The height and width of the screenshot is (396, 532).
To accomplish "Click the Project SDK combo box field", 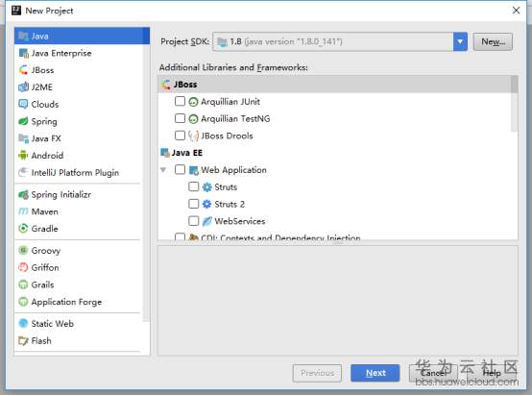I will click(x=340, y=41).
